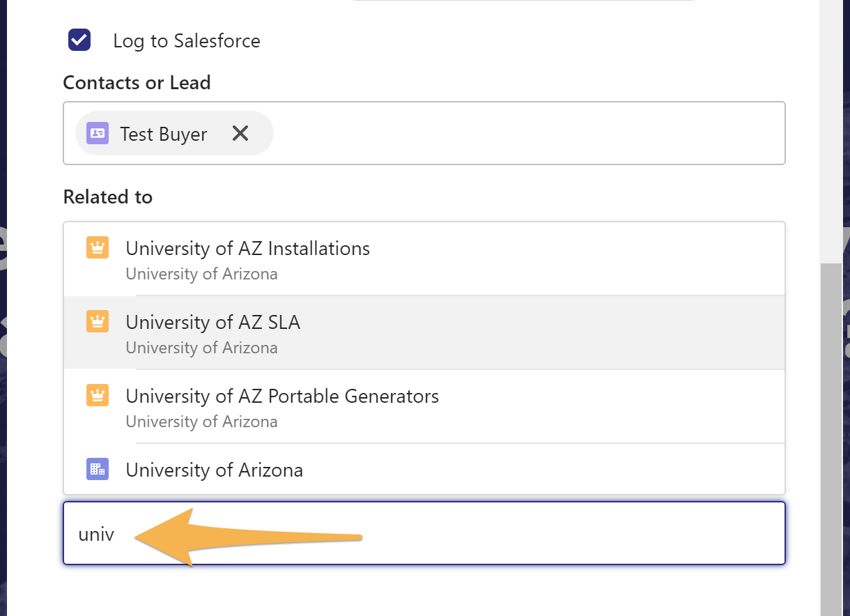Click the contact card icon beside Test Buyer
Image resolution: width=850 pixels, height=616 pixels.
coord(98,133)
